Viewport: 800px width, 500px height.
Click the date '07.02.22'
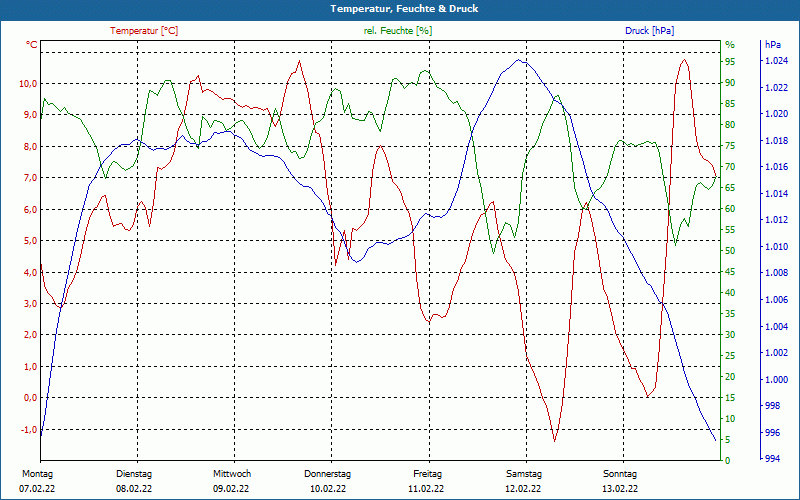[37, 489]
